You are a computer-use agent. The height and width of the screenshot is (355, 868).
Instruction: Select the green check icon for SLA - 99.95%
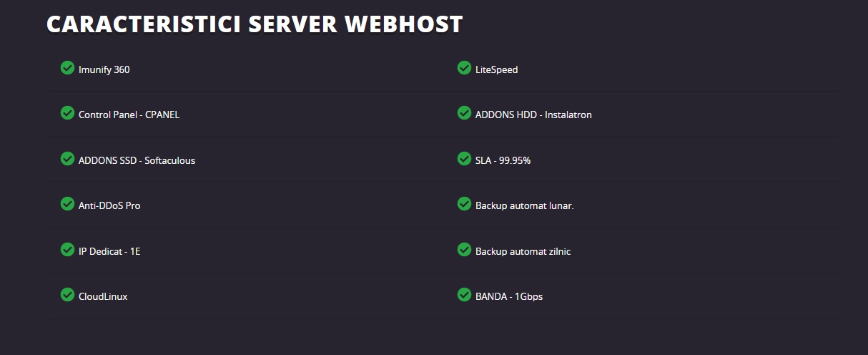coord(464,159)
